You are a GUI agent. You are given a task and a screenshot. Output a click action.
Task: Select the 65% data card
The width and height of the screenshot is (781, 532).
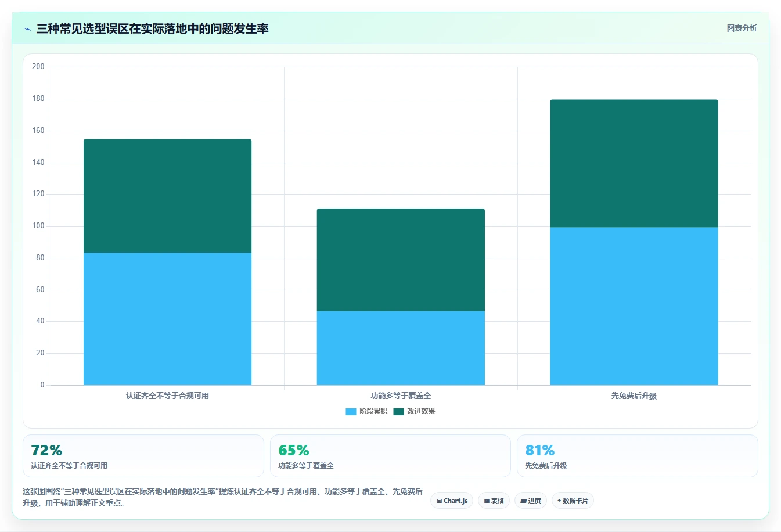pyautogui.click(x=390, y=456)
